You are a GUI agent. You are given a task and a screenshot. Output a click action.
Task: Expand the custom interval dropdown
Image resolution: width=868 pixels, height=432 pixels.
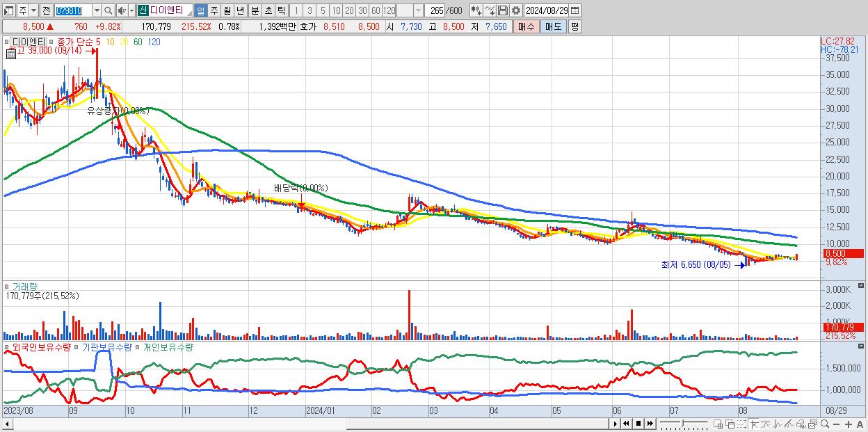pyautogui.click(x=418, y=10)
